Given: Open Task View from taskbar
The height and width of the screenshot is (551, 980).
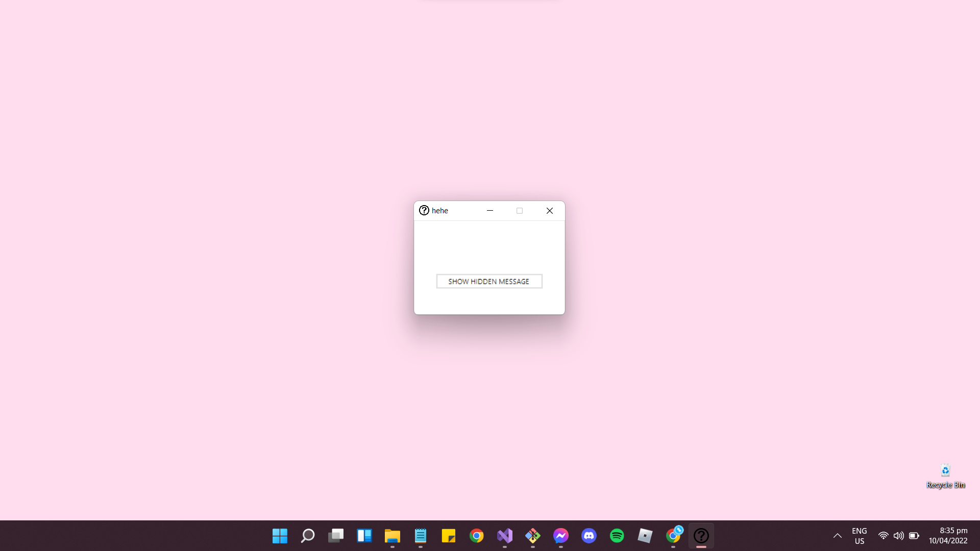Looking at the screenshot, I should pos(336,536).
